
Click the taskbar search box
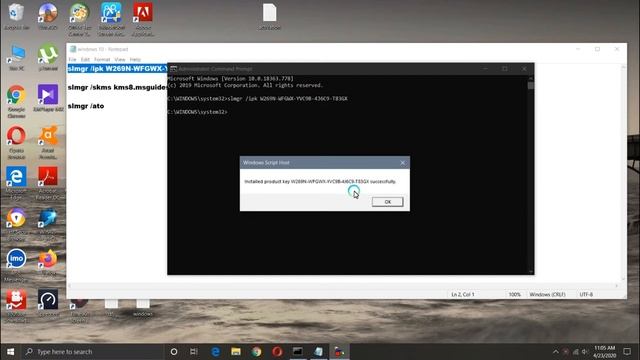(x=92, y=351)
